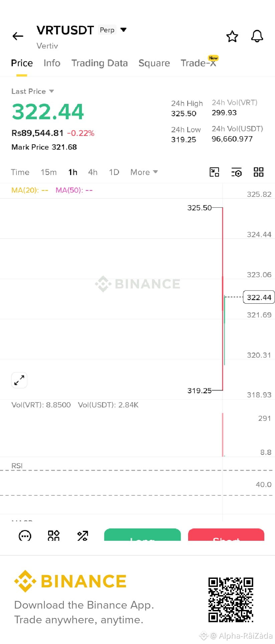Image resolution: width=275 pixels, height=644 pixels.
Task: Open price alert bell icon
Action: pyautogui.click(x=257, y=36)
